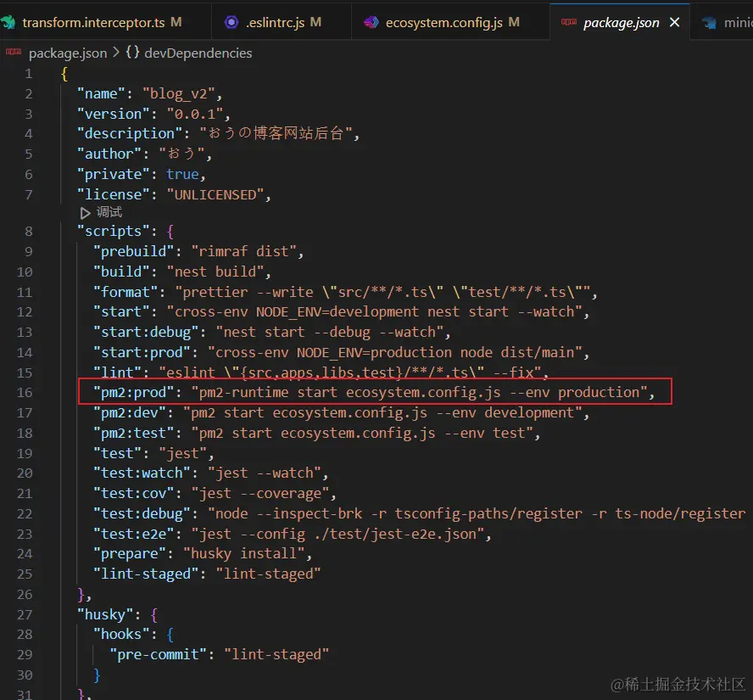Screen dimensions: 753x700
Task: Click the "lint" script key on line 15
Action: [x=117, y=372]
